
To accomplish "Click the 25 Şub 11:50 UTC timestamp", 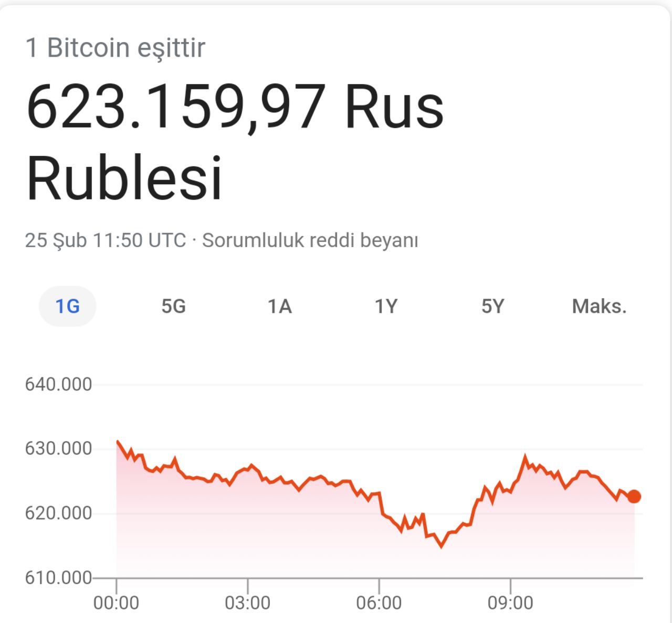I will click(105, 240).
